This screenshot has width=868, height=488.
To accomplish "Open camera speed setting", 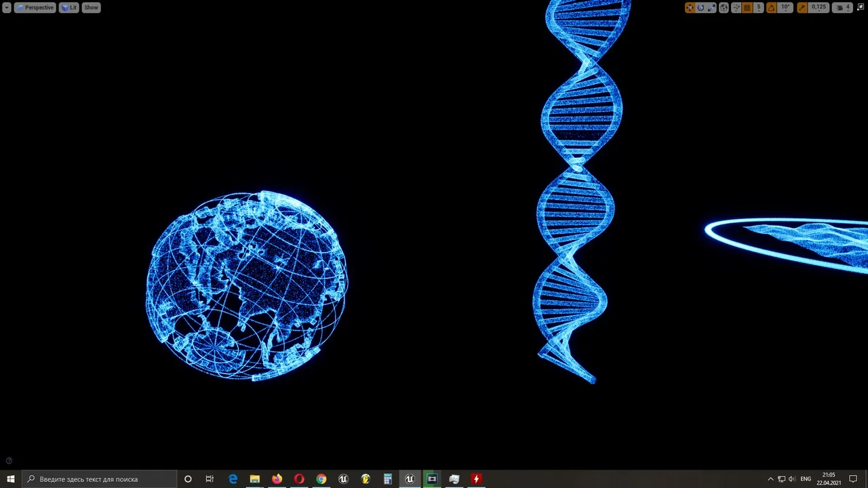I will pos(842,7).
